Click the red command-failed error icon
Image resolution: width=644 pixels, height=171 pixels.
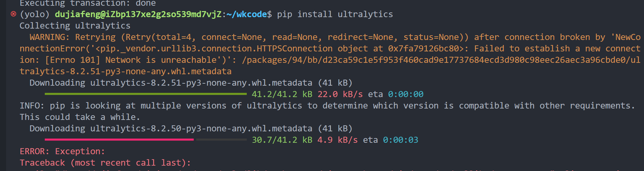coord(13,14)
